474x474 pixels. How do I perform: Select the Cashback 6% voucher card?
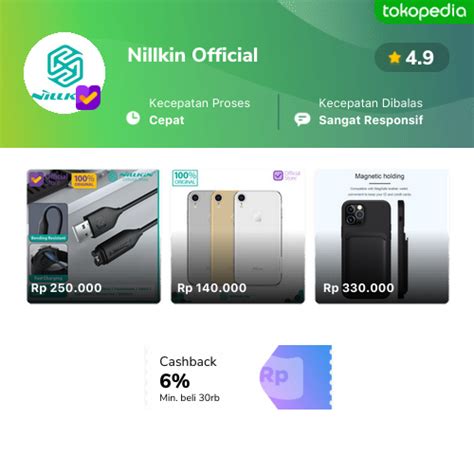point(238,377)
